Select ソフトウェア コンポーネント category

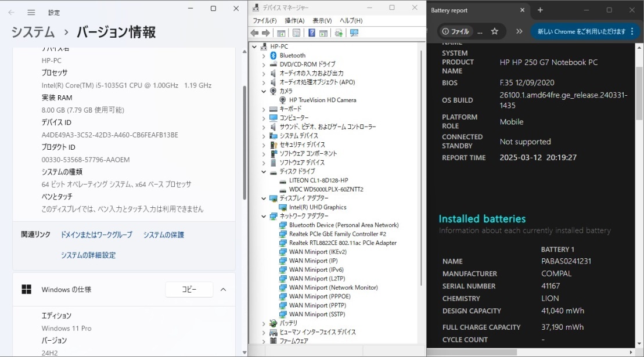[x=308, y=153]
